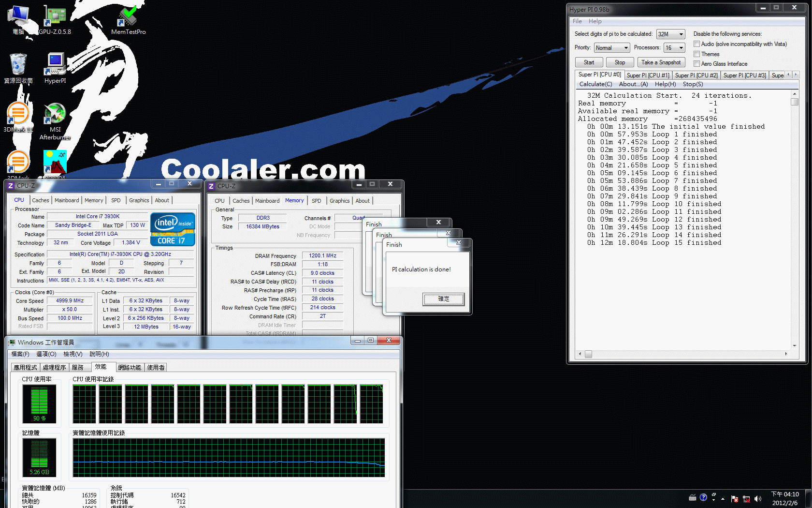Show hidden tray icons arrow
The width and height of the screenshot is (812, 508).
(x=723, y=498)
